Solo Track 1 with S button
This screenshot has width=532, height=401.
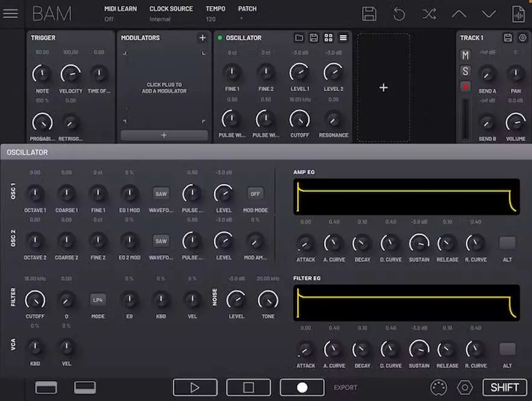466,71
